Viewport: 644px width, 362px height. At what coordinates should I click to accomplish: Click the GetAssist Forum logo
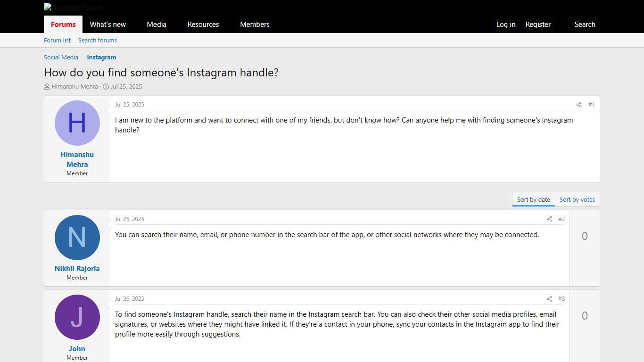point(73,8)
